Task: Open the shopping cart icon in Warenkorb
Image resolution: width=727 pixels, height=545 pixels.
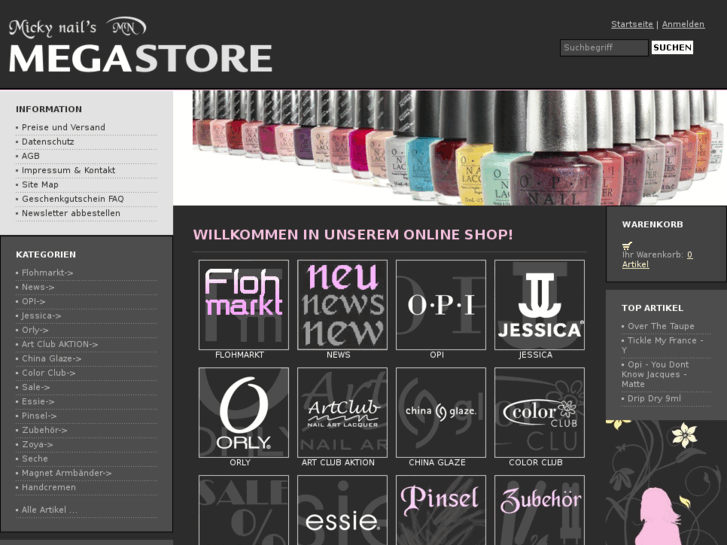Action: [x=627, y=246]
